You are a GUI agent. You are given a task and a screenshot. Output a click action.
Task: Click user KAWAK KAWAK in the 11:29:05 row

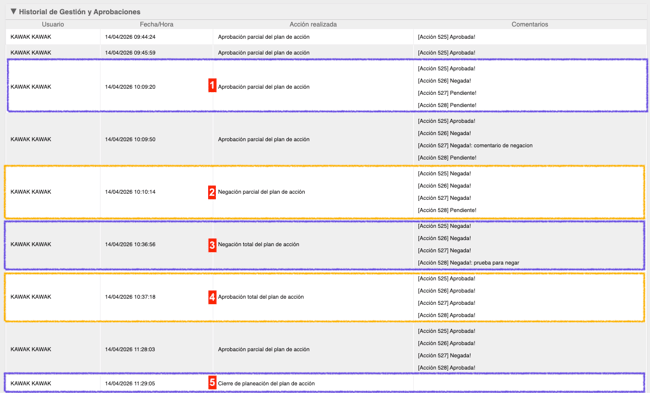31,383
